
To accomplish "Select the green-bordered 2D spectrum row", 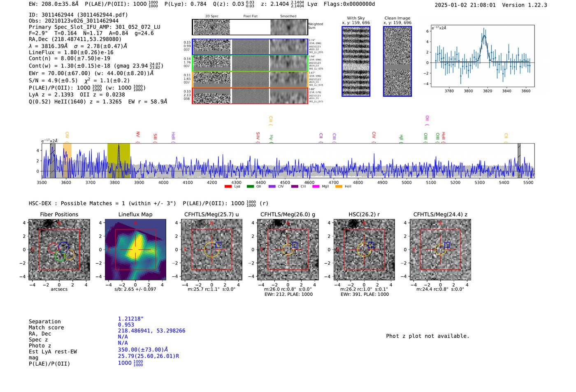I will point(250,63).
